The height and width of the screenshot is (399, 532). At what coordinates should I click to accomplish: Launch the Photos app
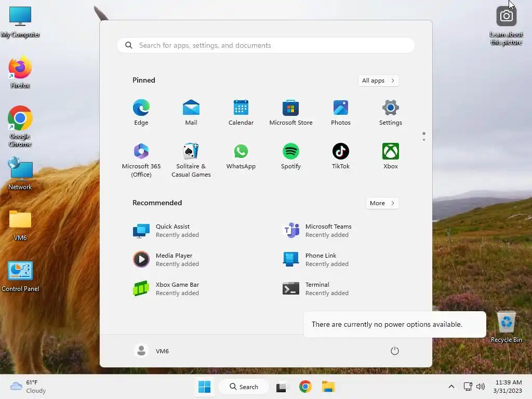tap(341, 112)
